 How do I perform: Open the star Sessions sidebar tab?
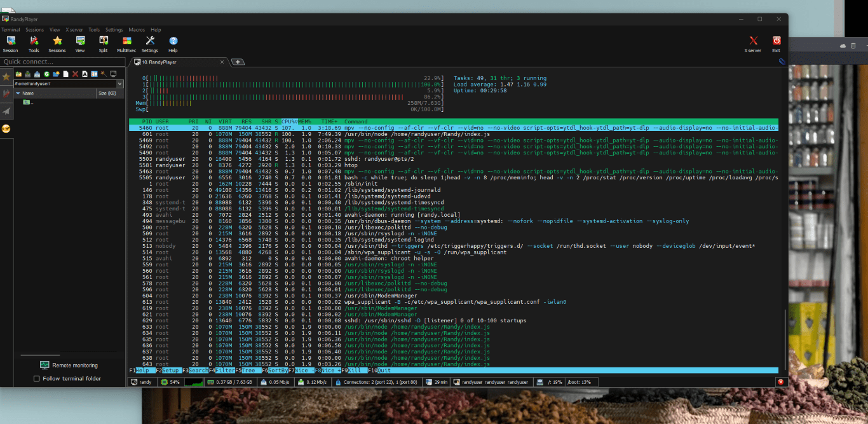[x=6, y=76]
